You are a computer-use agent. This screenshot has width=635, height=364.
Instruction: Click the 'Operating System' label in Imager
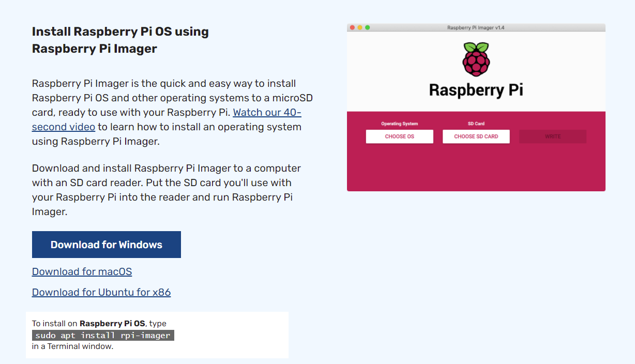tap(400, 124)
